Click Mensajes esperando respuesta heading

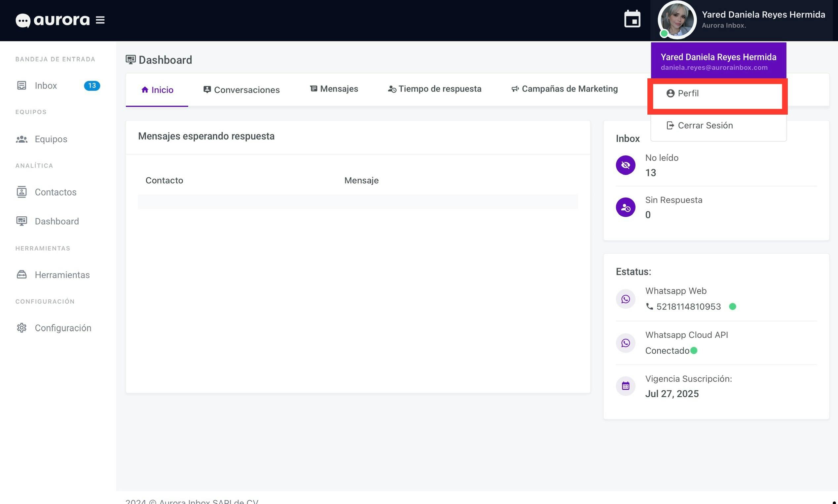coord(206,136)
